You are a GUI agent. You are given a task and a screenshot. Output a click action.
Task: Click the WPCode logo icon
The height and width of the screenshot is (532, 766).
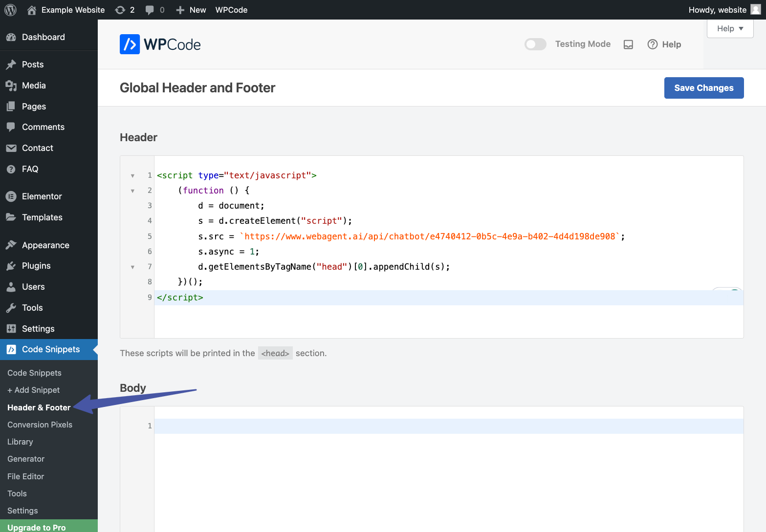coord(130,44)
